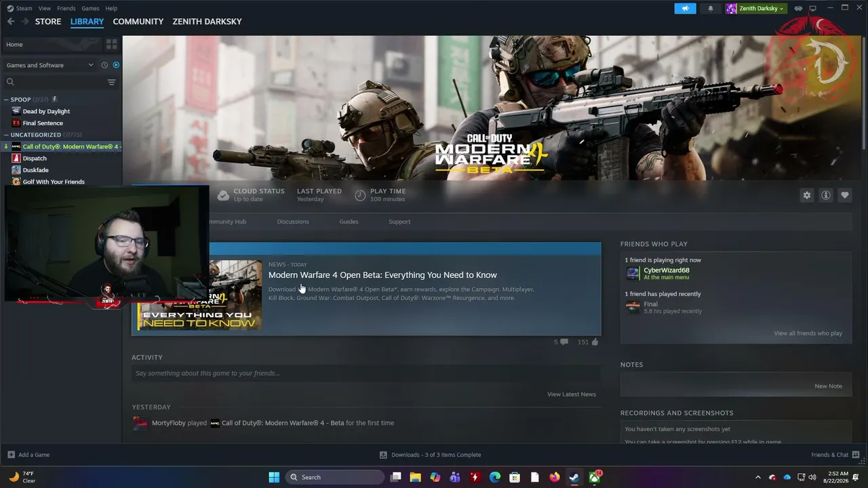Collapse the UNCATEGORIZED collection
Image resolution: width=868 pixels, height=488 pixels.
click(6, 135)
